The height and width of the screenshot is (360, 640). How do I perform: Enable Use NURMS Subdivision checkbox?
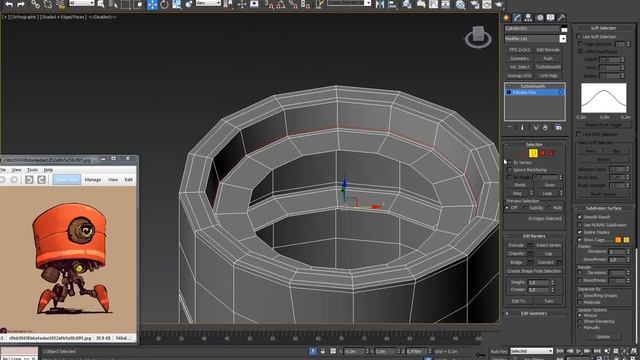click(580, 225)
